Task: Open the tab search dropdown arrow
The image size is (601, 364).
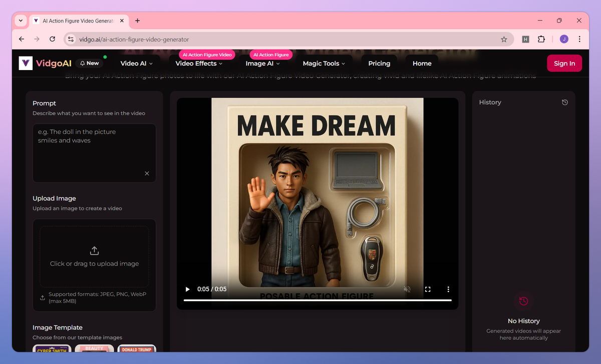Action: tap(21, 21)
